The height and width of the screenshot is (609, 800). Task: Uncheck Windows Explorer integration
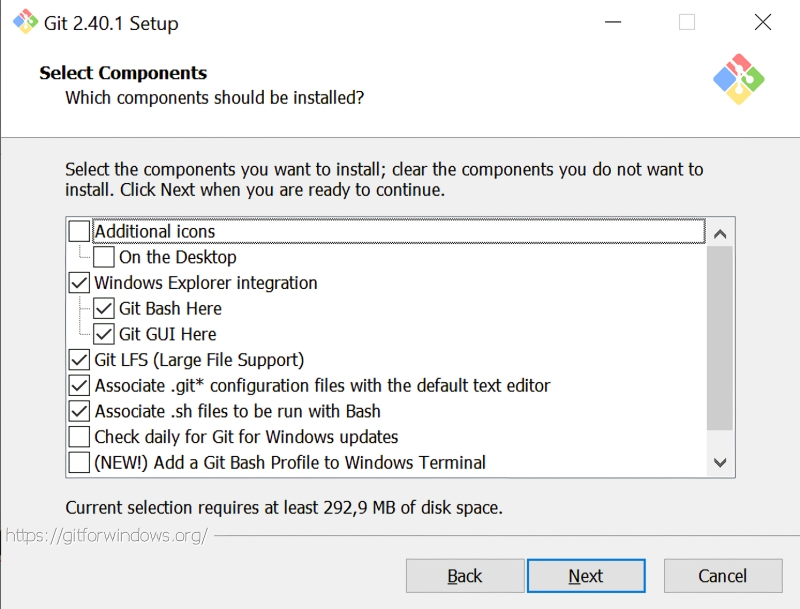pyautogui.click(x=79, y=283)
